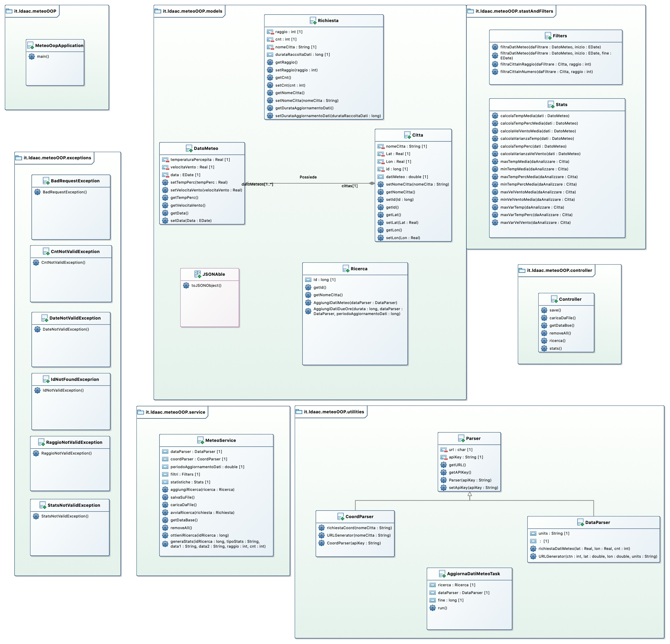Select the Possiede association label
Image resolution: width=670 pixels, height=644 pixels.
pos(308,177)
